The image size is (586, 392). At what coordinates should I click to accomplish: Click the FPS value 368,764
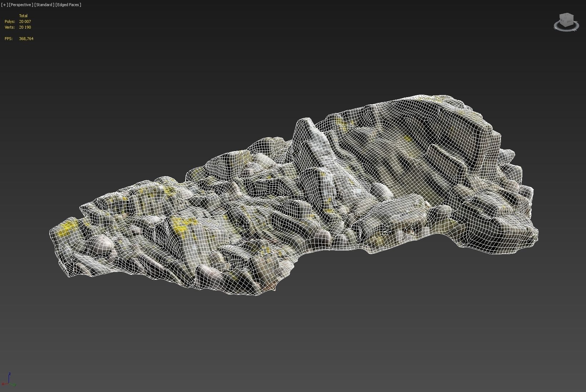(26, 39)
